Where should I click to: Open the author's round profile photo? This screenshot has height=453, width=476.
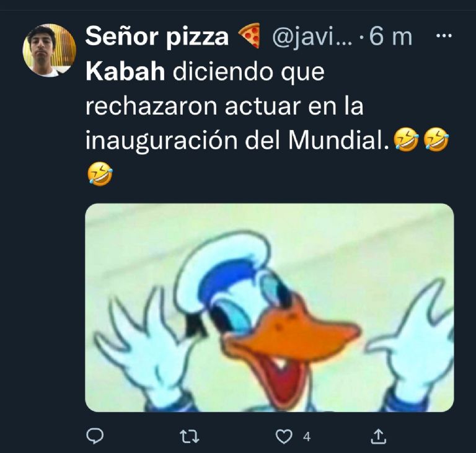(x=49, y=50)
